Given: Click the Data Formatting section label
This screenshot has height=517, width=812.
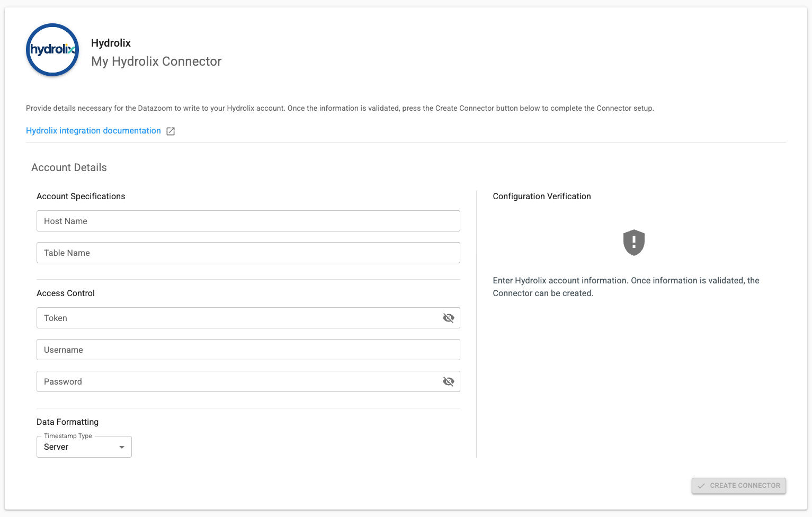Looking at the screenshot, I should click(x=67, y=422).
